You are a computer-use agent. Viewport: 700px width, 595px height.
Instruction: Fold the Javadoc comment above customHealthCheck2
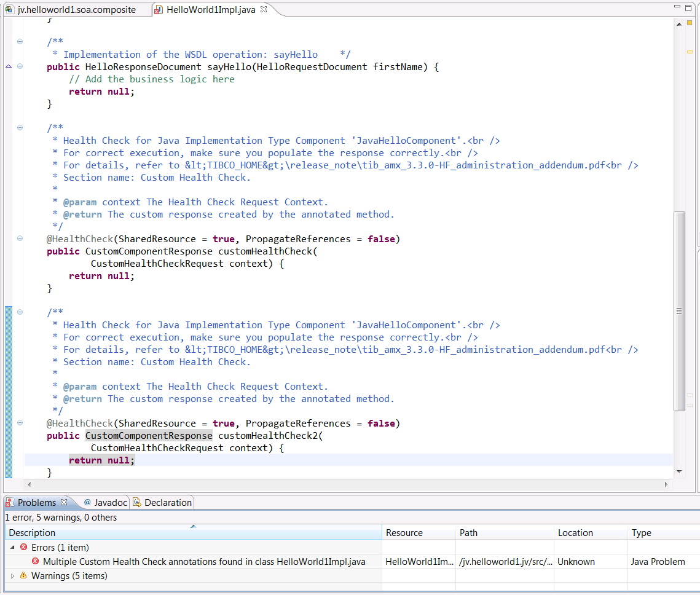(20, 312)
